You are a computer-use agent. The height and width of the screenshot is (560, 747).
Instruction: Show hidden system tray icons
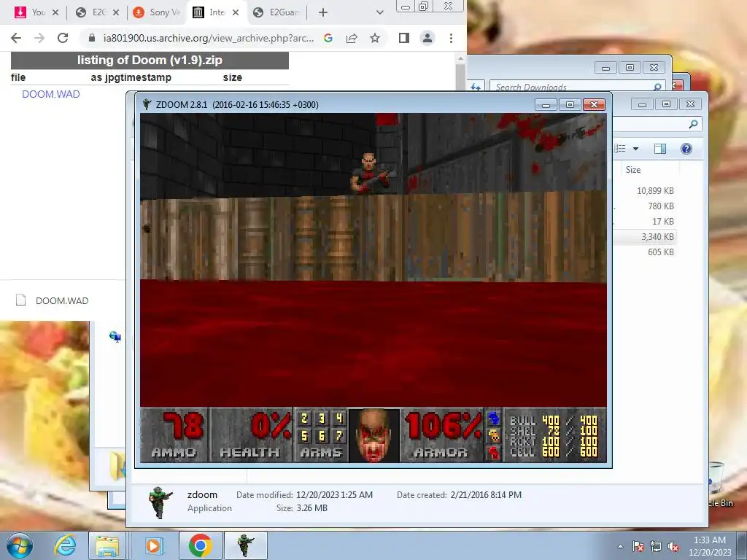point(620,546)
